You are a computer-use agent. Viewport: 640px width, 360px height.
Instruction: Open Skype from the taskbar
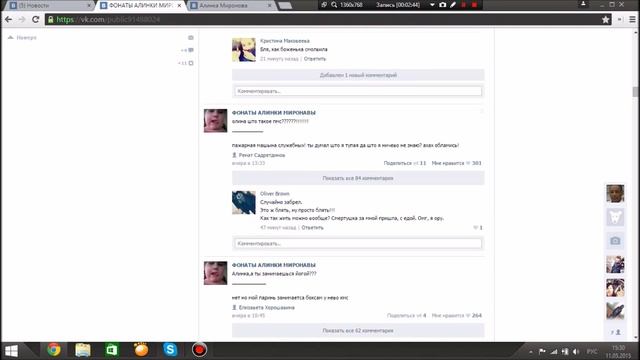click(x=170, y=350)
